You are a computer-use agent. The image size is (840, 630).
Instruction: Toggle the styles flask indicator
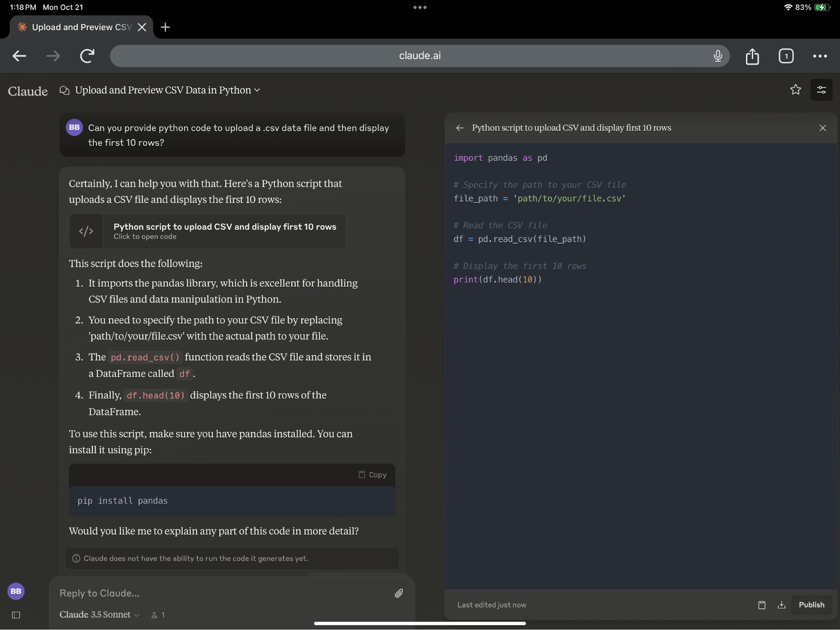pos(158,615)
